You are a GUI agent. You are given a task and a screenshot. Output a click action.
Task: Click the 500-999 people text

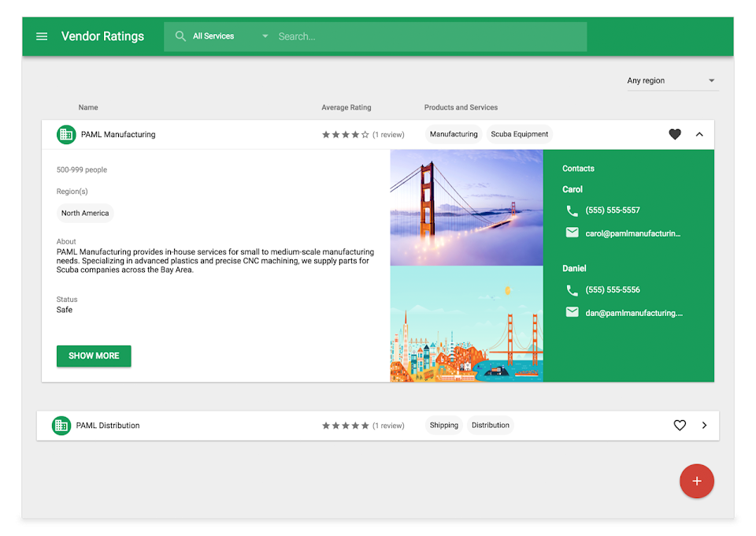(82, 169)
